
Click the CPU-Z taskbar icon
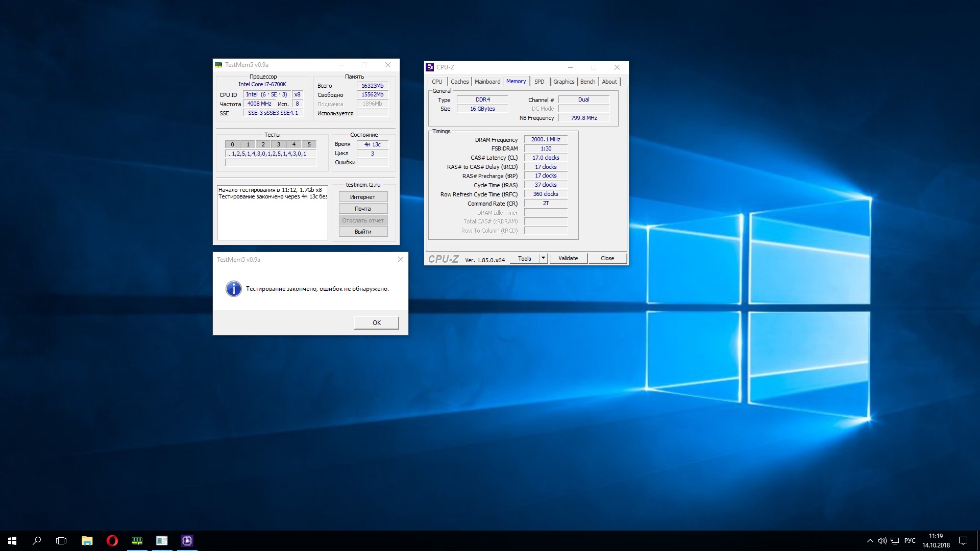click(187, 541)
